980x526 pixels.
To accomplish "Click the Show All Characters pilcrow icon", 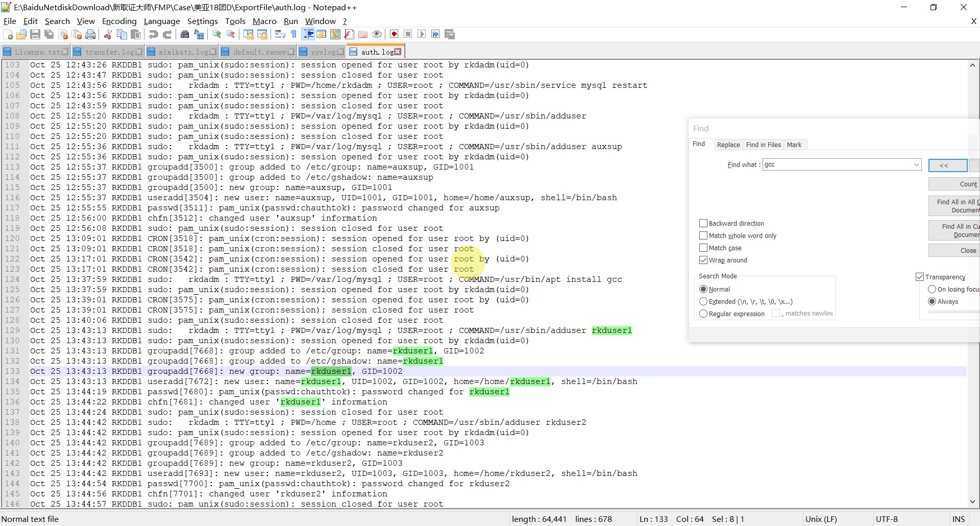I will pyautogui.click(x=293, y=34).
